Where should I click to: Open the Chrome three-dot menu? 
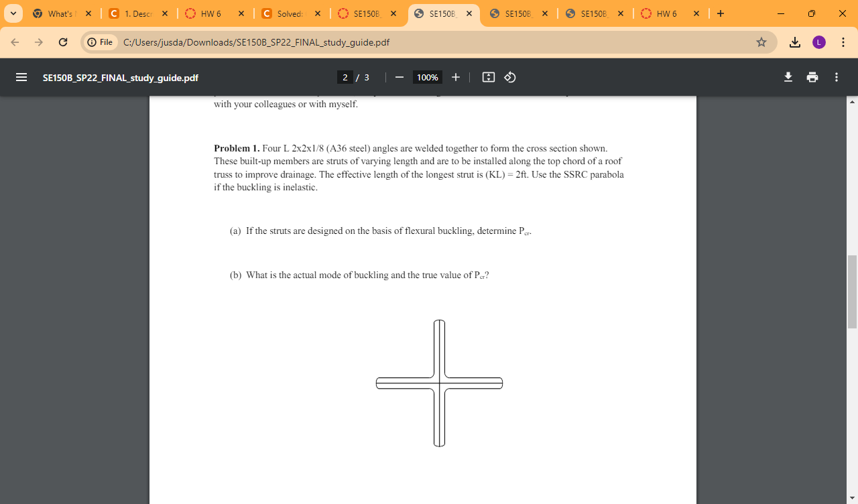point(843,42)
